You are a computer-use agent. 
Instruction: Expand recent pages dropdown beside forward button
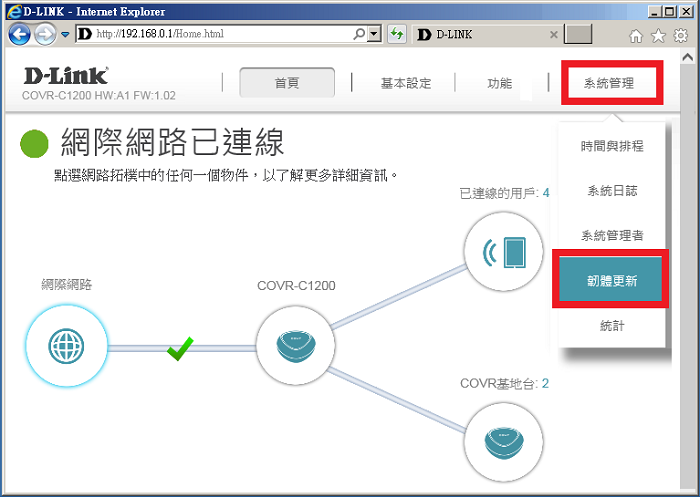65,35
